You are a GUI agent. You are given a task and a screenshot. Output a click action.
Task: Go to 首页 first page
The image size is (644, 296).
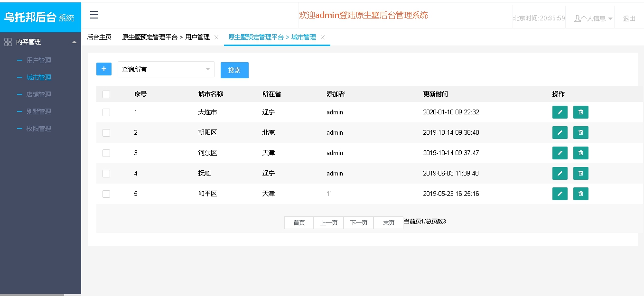(x=299, y=222)
